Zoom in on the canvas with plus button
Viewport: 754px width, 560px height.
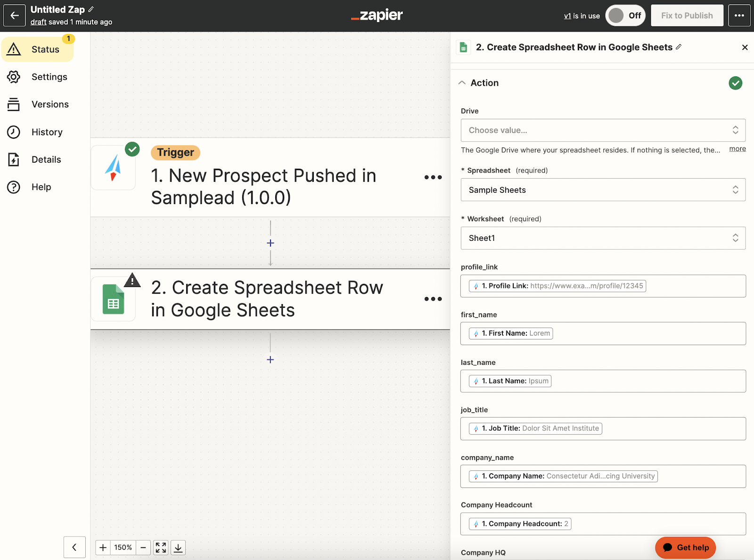point(103,547)
